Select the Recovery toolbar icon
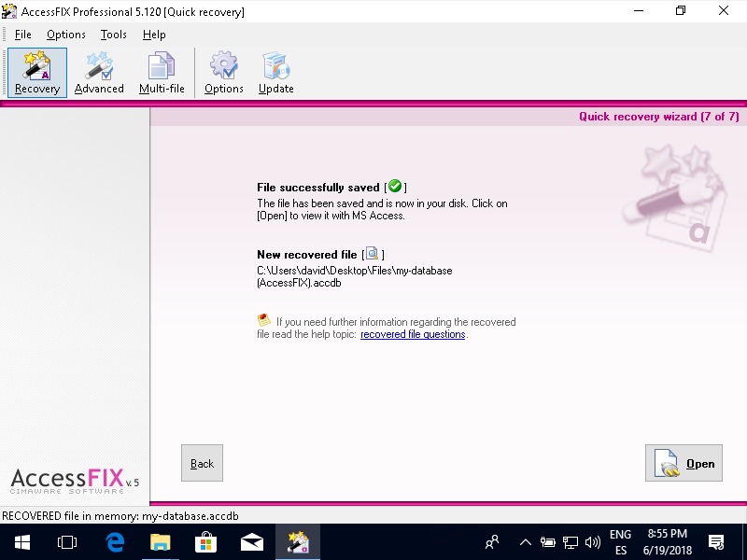The image size is (747, 560). point(37,73)
